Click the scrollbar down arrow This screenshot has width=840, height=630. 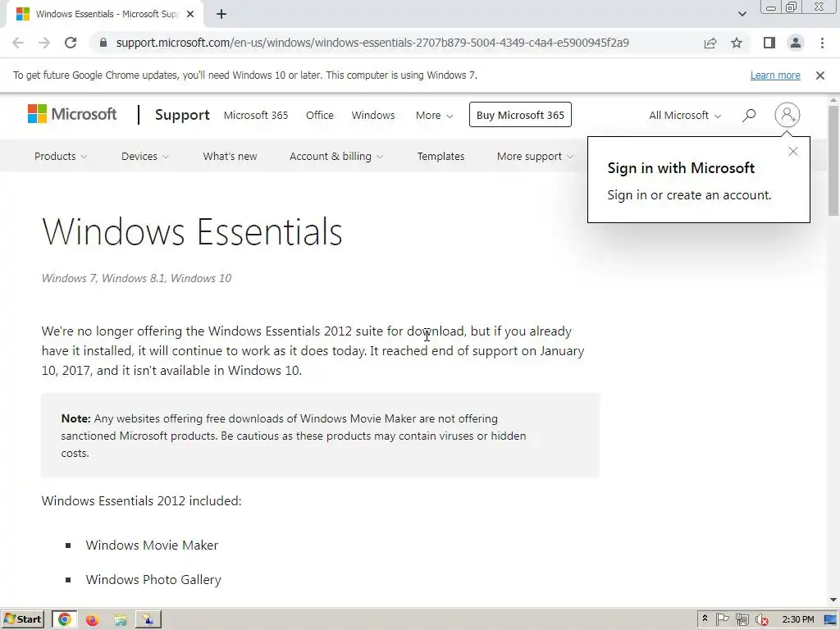pyautogui.click(x=833, y=600)
